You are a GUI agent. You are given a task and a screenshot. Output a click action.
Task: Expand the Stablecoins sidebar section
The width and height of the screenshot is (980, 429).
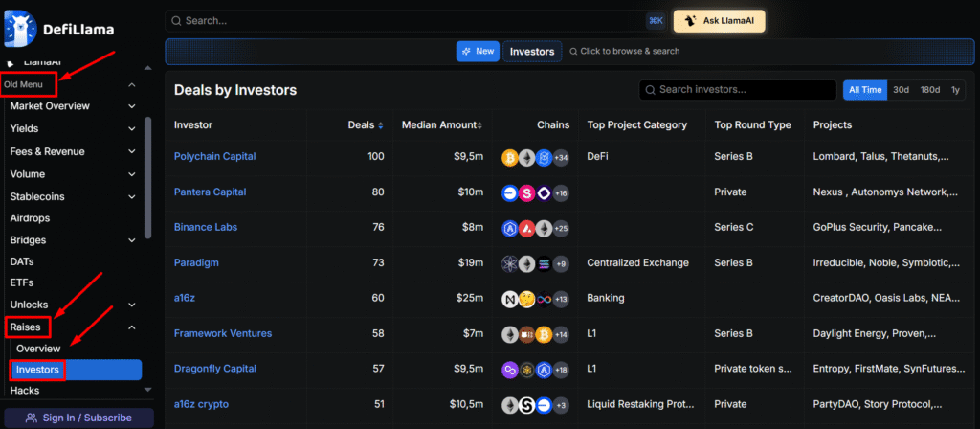[x=132, y=196]
